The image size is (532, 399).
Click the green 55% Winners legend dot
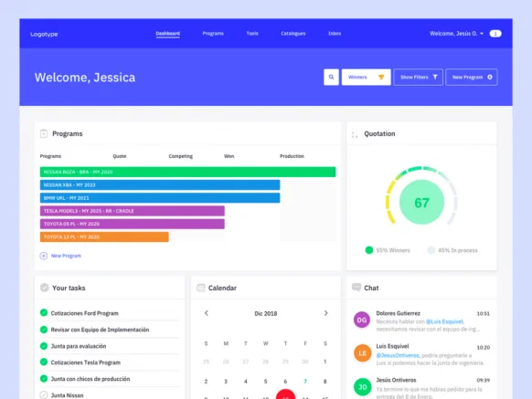pos(369,250)
